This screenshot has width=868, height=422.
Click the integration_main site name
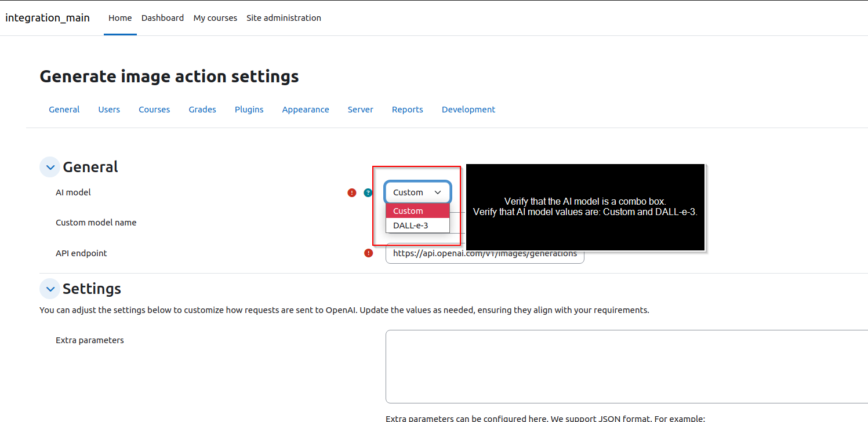[x=48, y=18]
